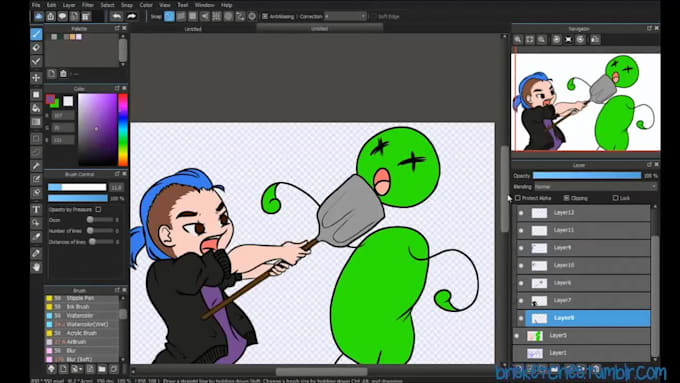
Task: Enable the crisscross snap guide
Action: click(193, 16)
